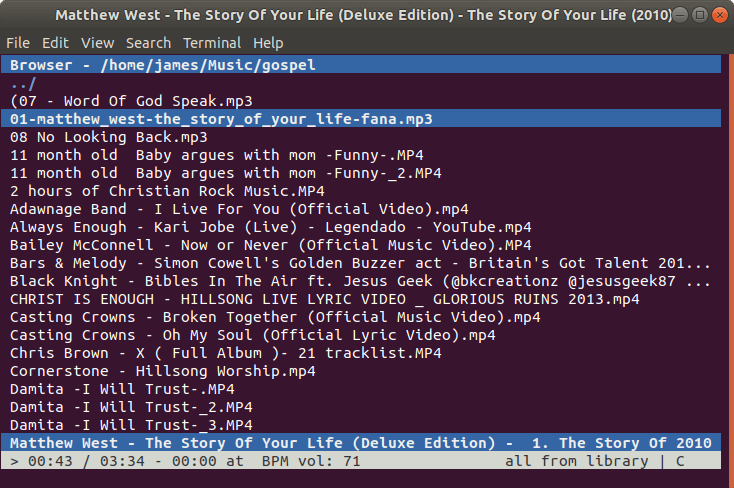Select 'Bars & Melody - Simon Cowell's Golden Buzzer' file

pyautogui.click(x=360, y=263)
